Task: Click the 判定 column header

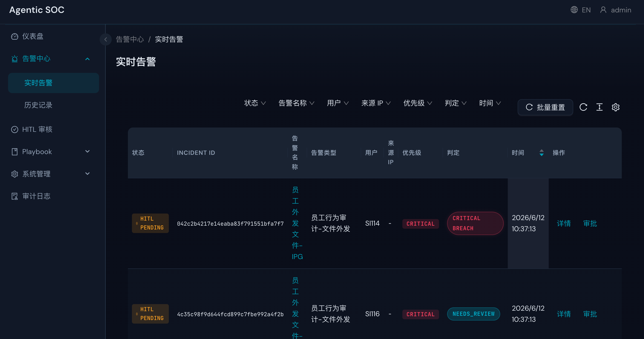Action: 453,153
